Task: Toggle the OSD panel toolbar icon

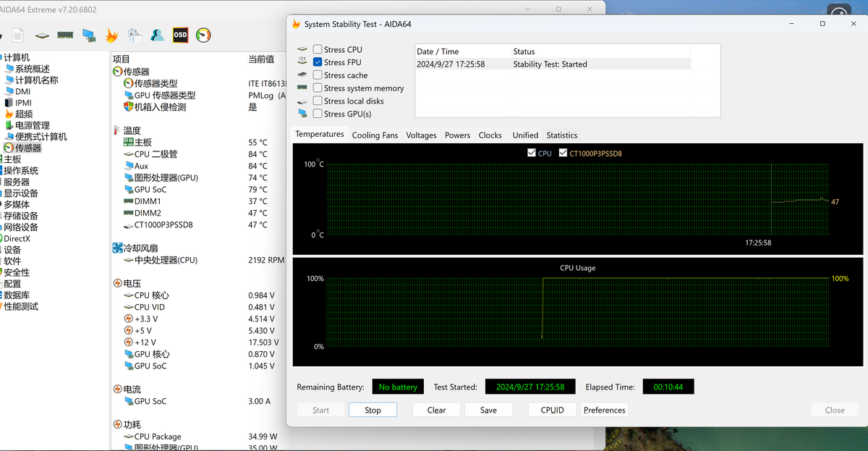Action: (x=180, y=35)
